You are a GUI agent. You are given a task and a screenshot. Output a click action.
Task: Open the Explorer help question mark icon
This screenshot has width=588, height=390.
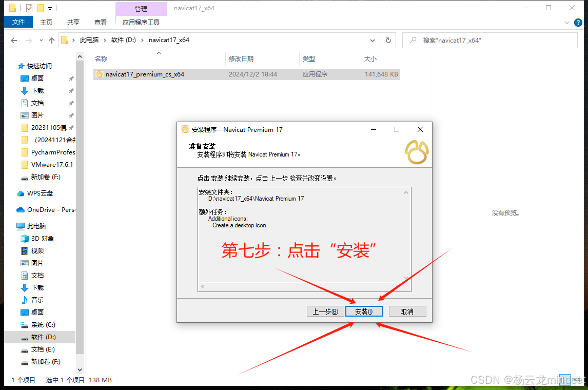tap(578, 23)
